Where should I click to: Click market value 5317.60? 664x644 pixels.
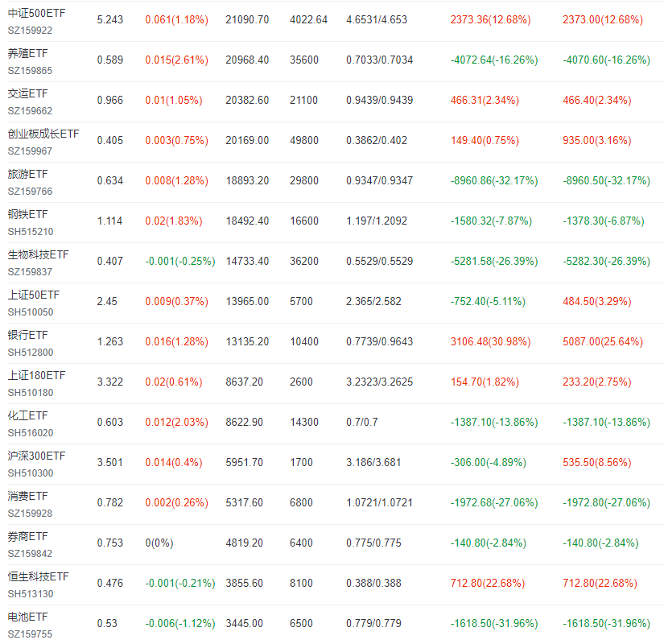click(x=245, y=503)
